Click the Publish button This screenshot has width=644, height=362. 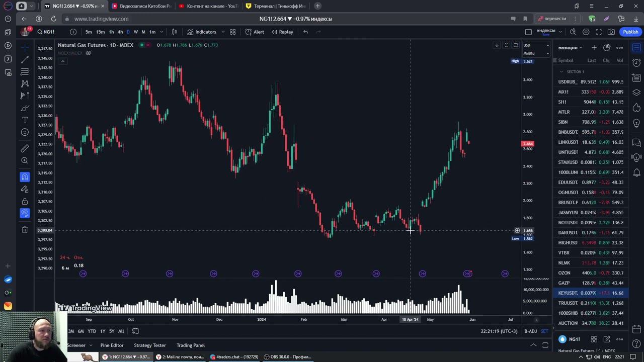pos(630,32)
